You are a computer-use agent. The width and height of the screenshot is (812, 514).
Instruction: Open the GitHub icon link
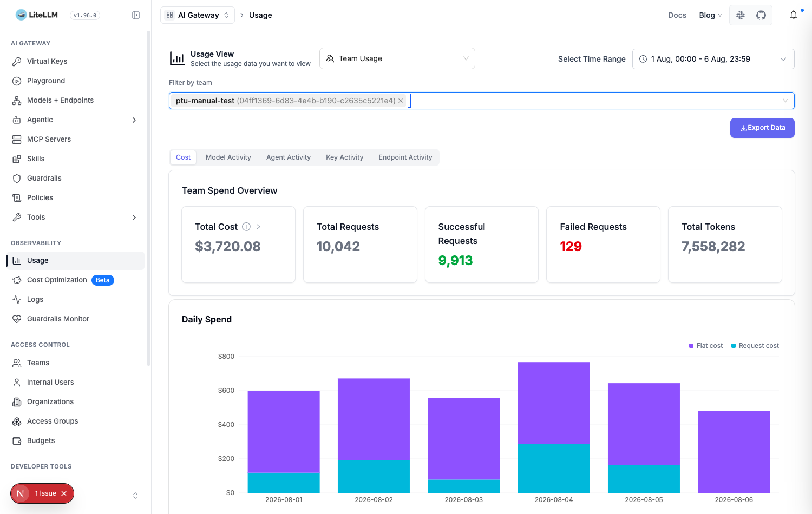pos(761,15)
